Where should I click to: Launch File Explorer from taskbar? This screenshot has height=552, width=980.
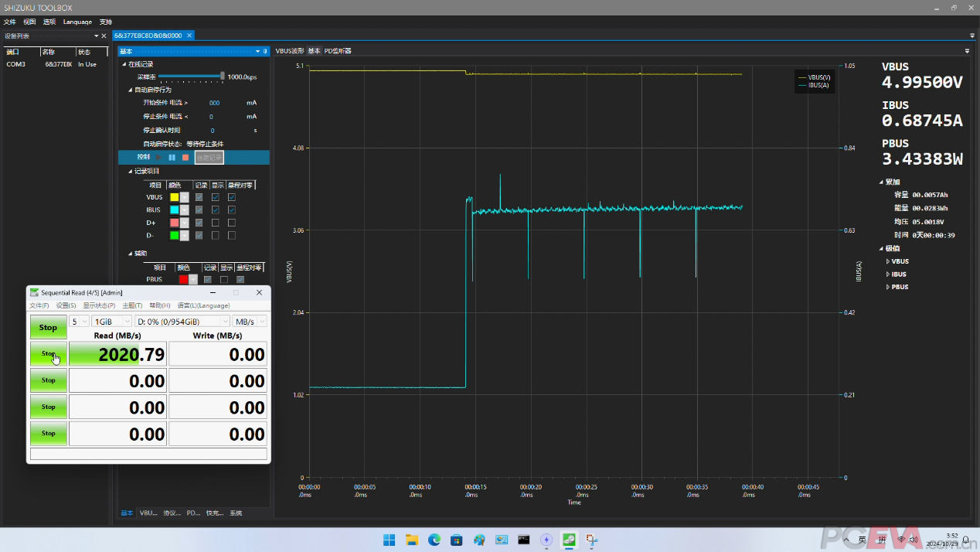[412, 540]
